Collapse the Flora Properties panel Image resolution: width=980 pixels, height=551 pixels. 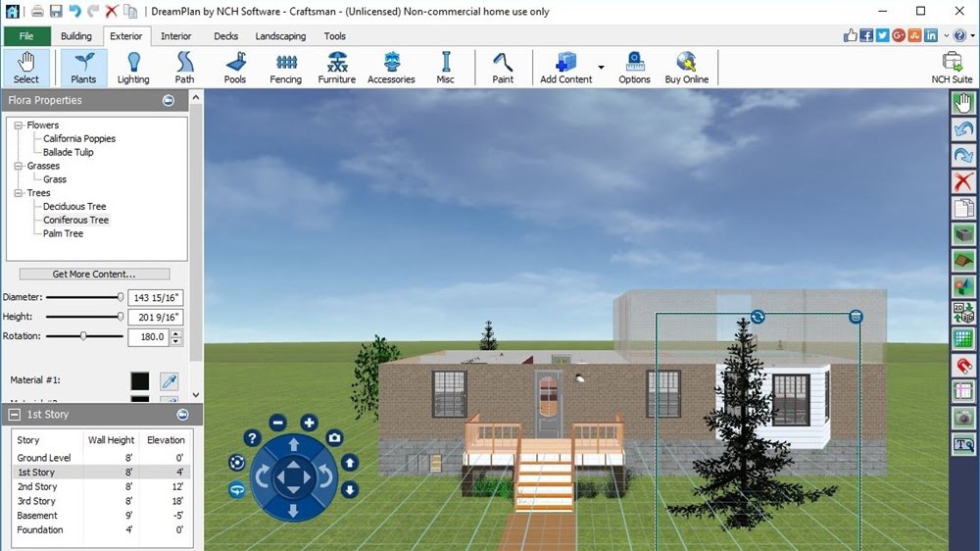(x=169, y=100)
